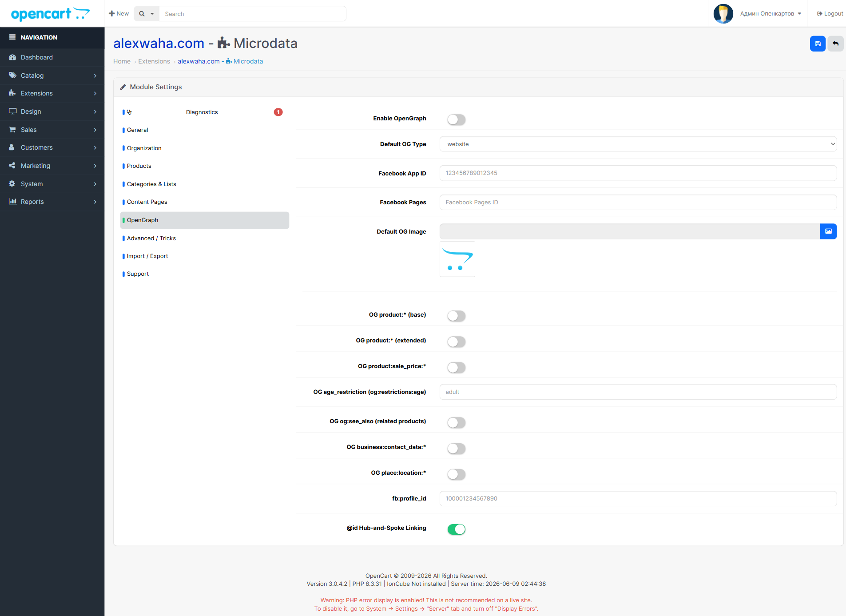
Task: Expand Customers menu chevron
Action: point(95,147)
